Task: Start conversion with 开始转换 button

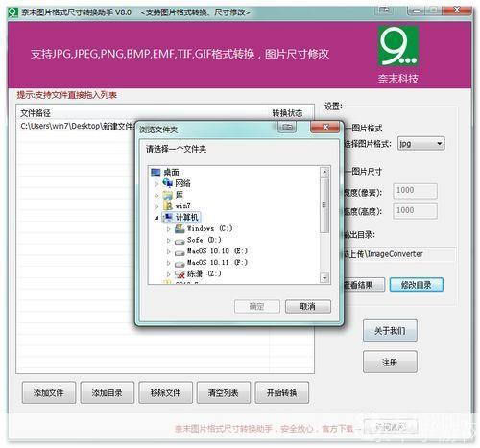Action: [281, 392]
